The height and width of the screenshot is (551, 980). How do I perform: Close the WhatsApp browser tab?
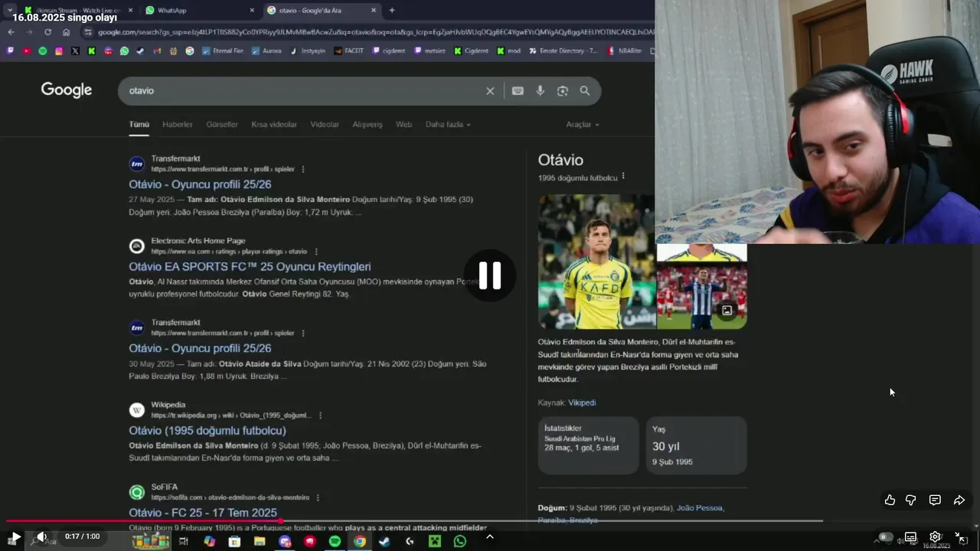[x=252, y=11]
